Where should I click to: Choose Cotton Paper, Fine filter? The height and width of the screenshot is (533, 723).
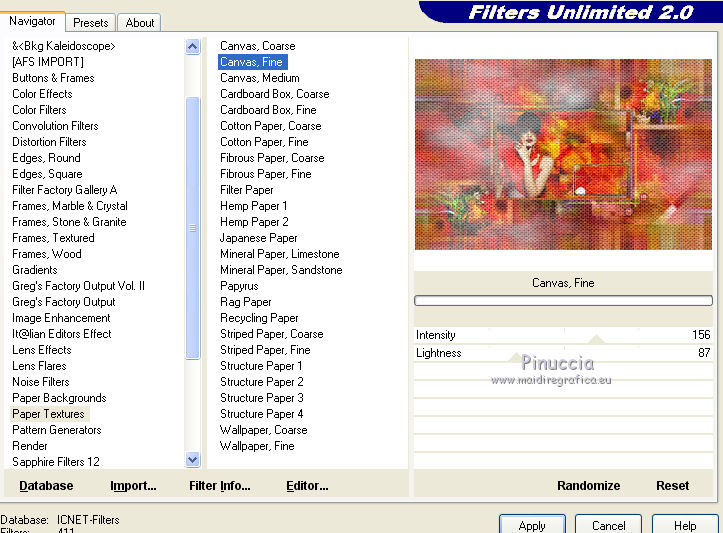[x=264, y=142]
